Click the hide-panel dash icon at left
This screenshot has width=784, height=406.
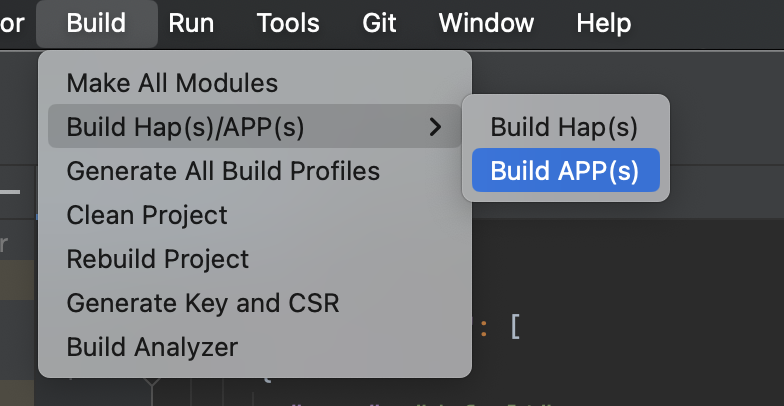(10, 190)
